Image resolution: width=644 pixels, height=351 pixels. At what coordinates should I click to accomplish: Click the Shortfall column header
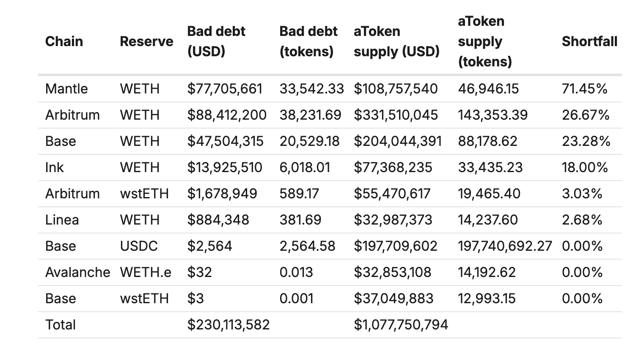click(589, 41)
